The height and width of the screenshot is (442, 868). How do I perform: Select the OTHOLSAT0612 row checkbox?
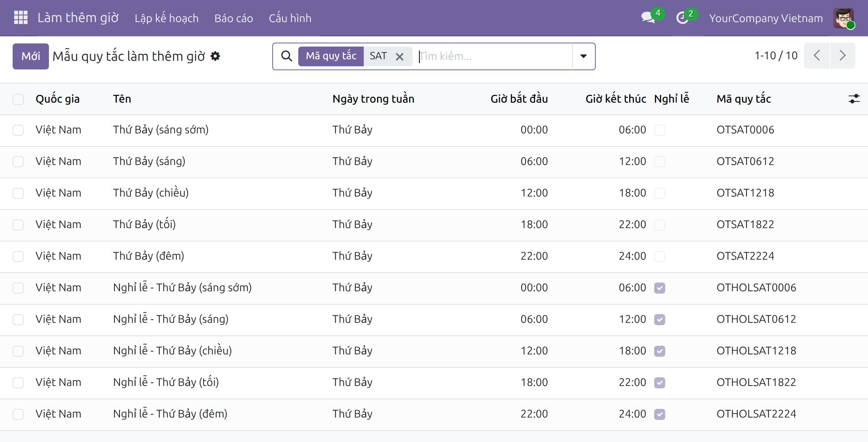(18, 320)
